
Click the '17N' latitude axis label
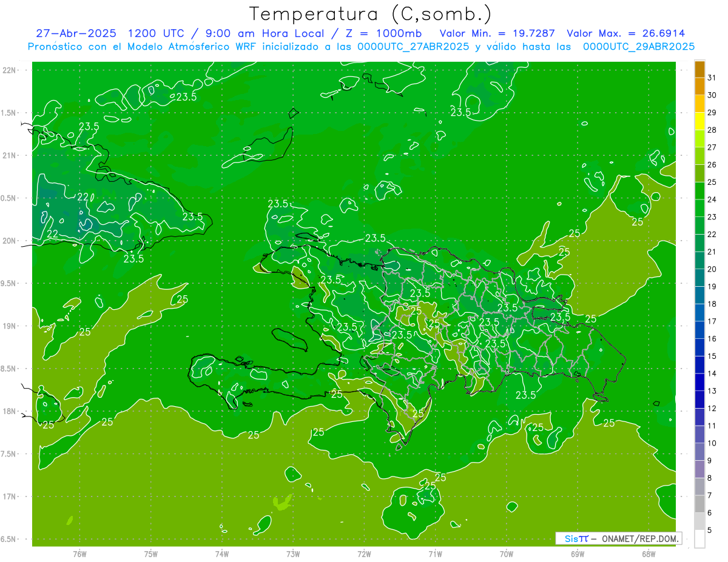(9, 497)
